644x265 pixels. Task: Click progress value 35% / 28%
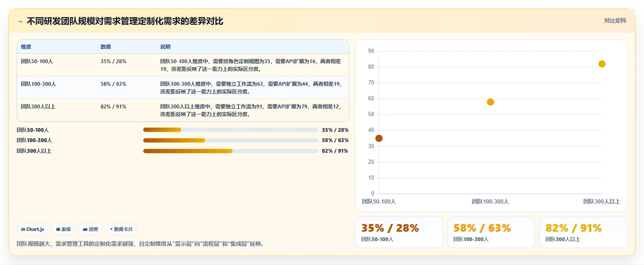tap(335, 130)
